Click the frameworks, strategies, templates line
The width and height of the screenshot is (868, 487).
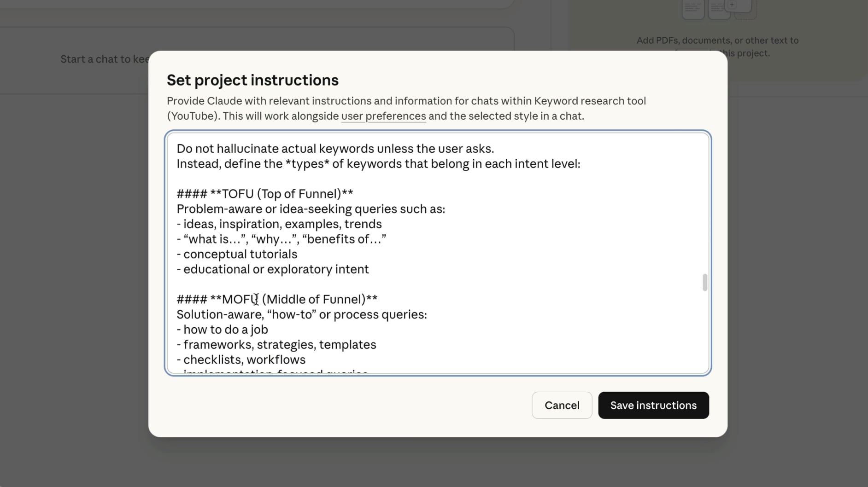click(x=276, y=344)
